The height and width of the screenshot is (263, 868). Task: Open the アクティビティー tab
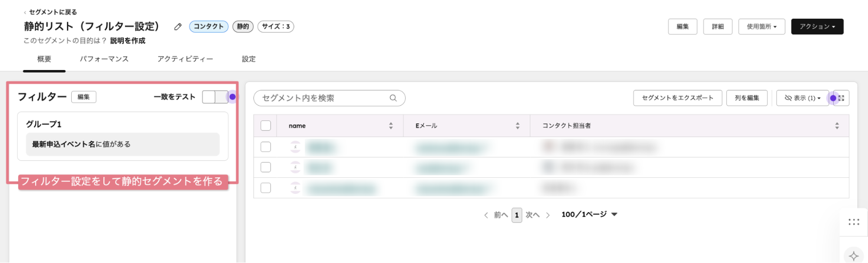185,59
